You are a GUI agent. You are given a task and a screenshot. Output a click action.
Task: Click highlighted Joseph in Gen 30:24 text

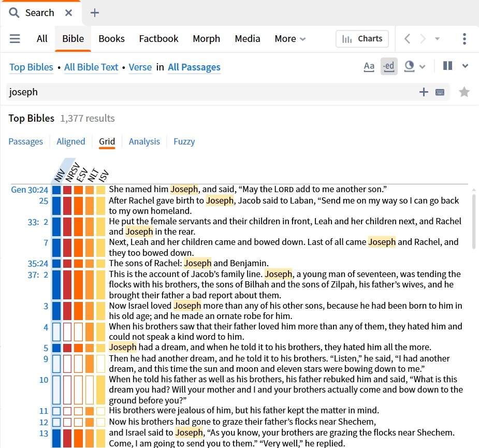pos(184,189)
